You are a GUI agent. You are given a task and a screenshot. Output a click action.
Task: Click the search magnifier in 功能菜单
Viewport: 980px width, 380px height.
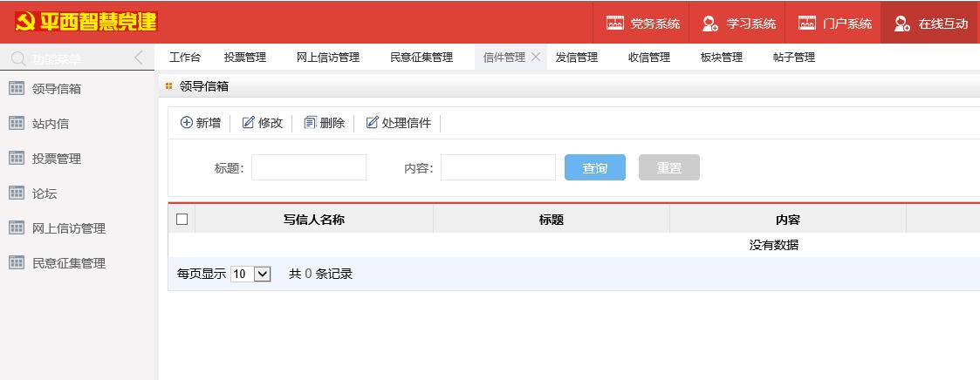pyautogui.click(x=18, y=59)
